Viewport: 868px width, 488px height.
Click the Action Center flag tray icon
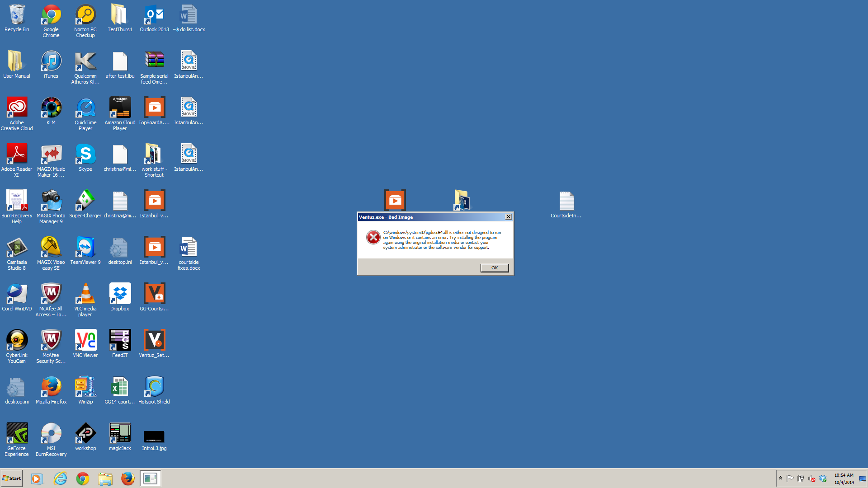click(x=790, y=479)
